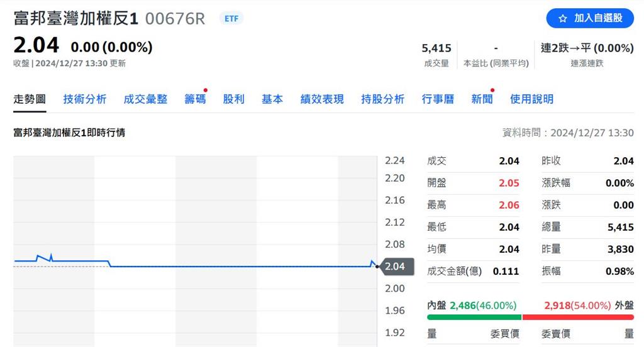Click the 內盤 2,486(46.00%) text
Screen dimensions: 644x347
point(472,306)
